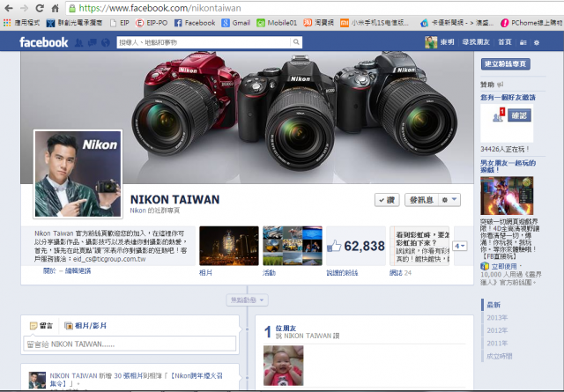Click the 編輯建議 link
This screenshot has height=392, width=564.
pos(78,271)
